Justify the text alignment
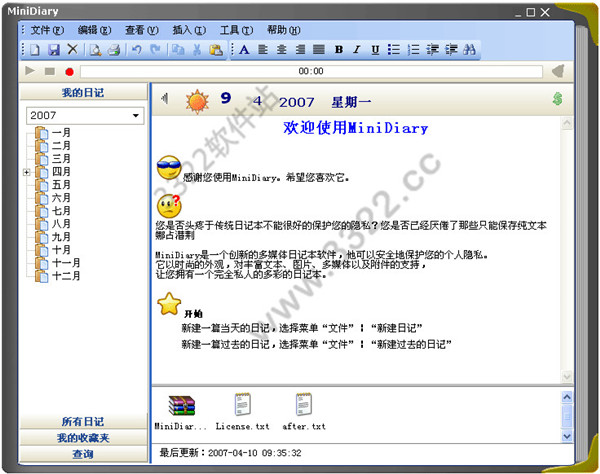The width and height of the screenshot is (600, 474). point(319,50)
